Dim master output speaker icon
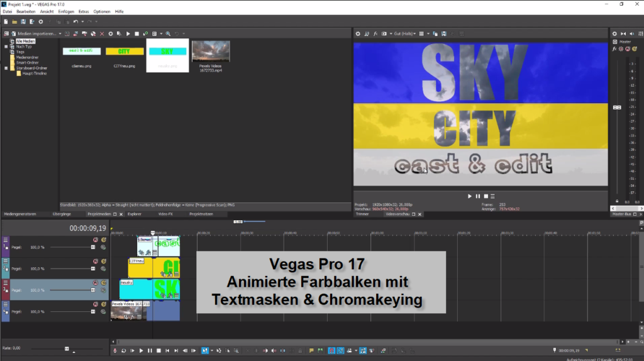This screenshot has width=644, height=361. [631, 34]
